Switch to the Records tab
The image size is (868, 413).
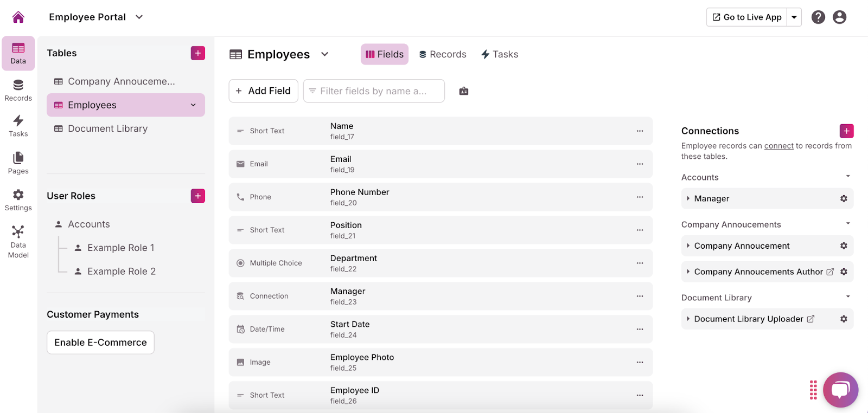(443, 54)
